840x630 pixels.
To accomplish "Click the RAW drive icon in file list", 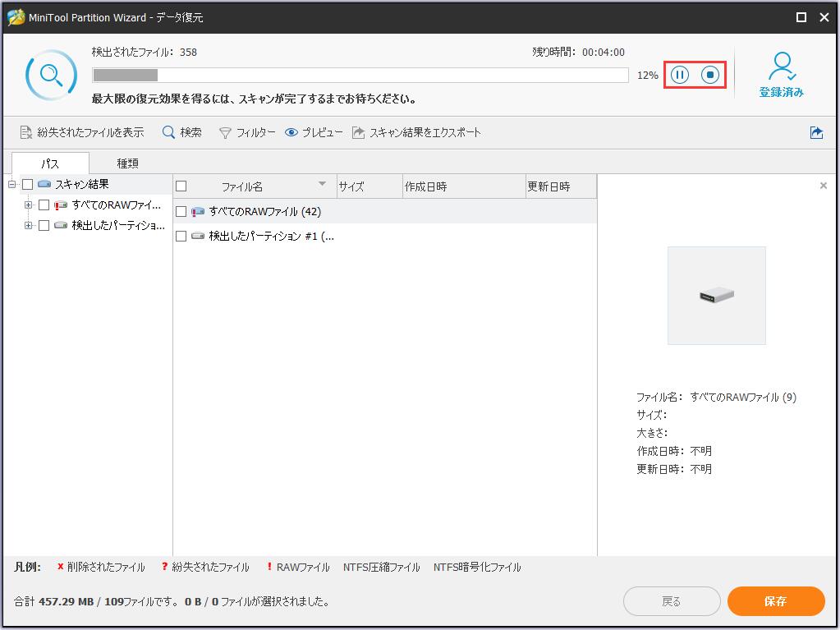I will [x=198, y=212].
